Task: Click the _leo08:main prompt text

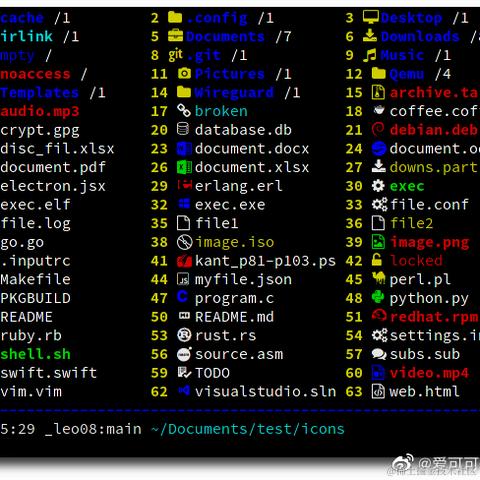Action: [93, 429]
